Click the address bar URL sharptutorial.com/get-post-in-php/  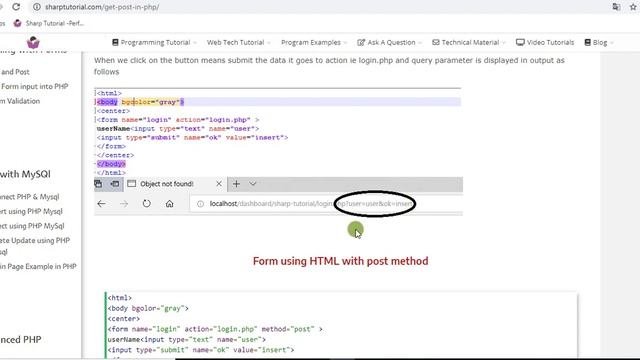pyautogui.click(x=102, y=7)
